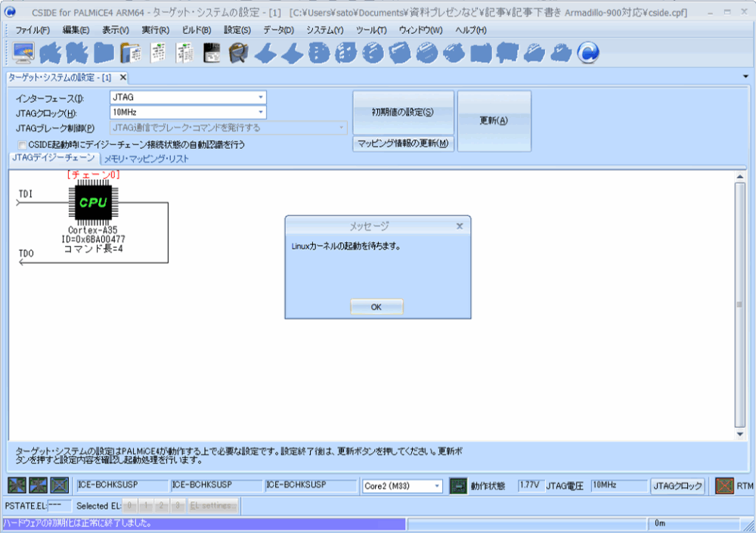Click the 初期値の設定(S) button
The width and height of the screenshot is (756, 533).
pos(403,112)
